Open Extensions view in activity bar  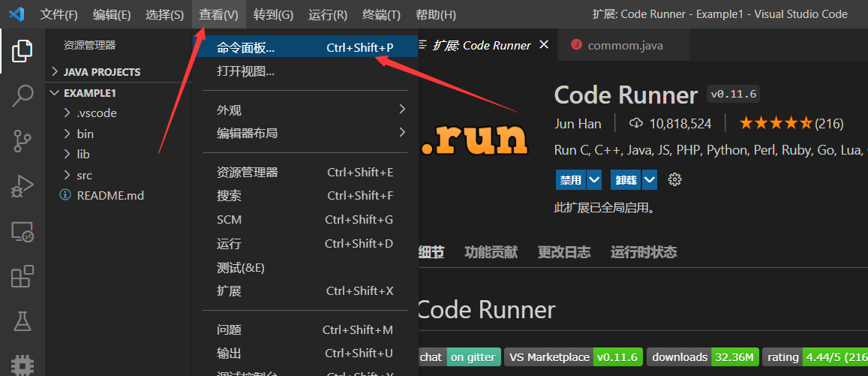coord(23,277)
